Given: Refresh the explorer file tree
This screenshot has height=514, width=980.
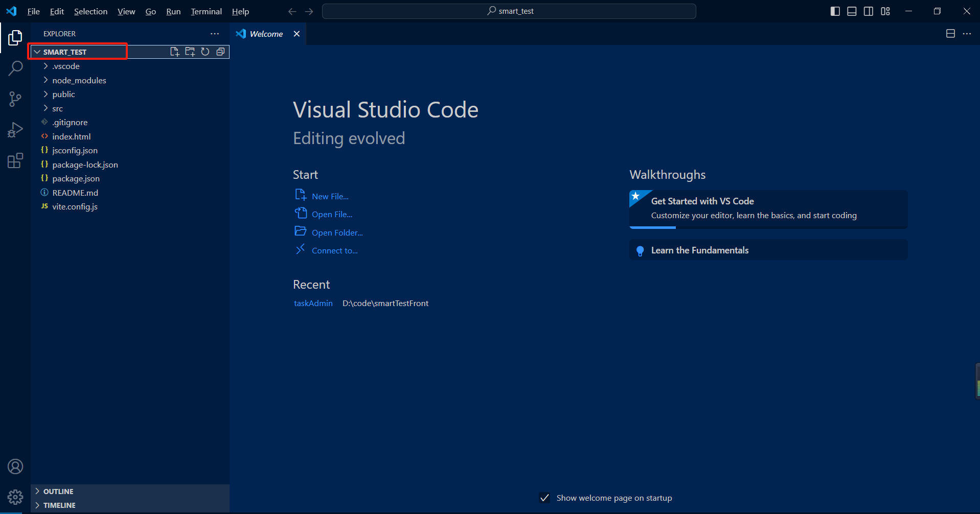Looking at the screenshot, I should 205,52.
